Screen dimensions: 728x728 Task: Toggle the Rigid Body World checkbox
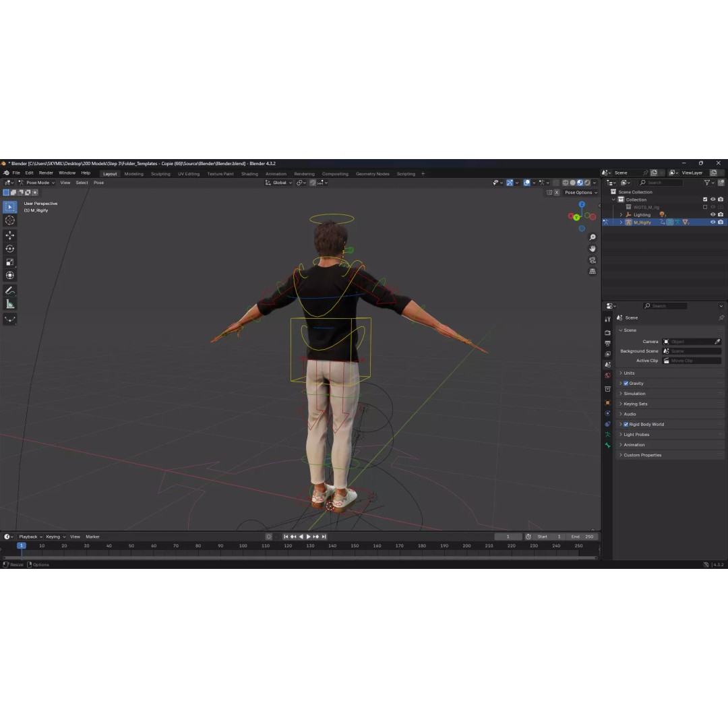click(x=626, y=425)
